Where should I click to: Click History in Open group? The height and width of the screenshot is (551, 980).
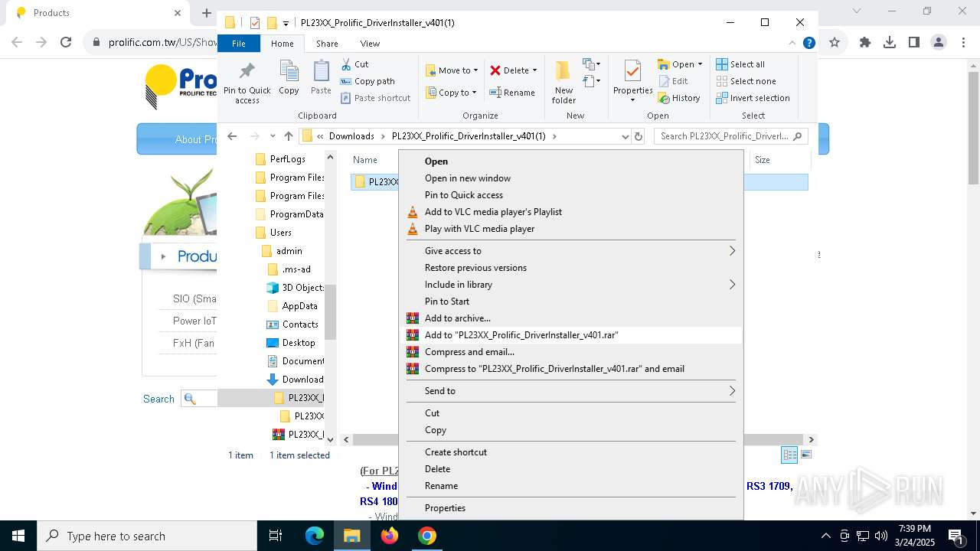pyautogui.click(x=679, y=98)
